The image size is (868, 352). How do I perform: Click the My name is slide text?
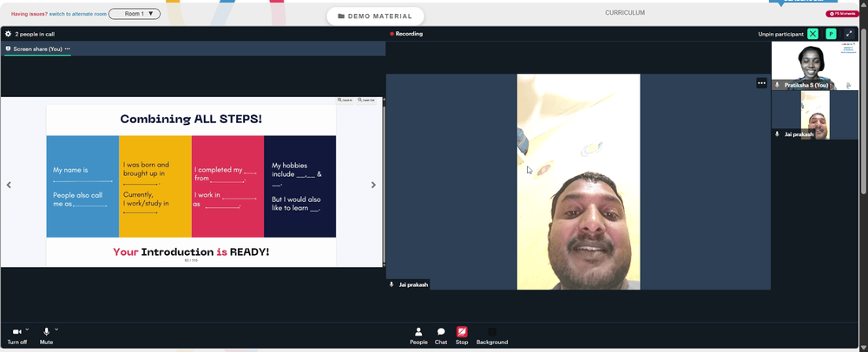(70, 170)
